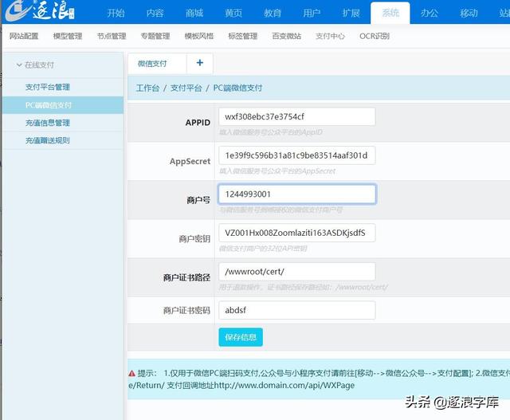
Task: Click 保存信息 button
Action: (x=240, y=337)
